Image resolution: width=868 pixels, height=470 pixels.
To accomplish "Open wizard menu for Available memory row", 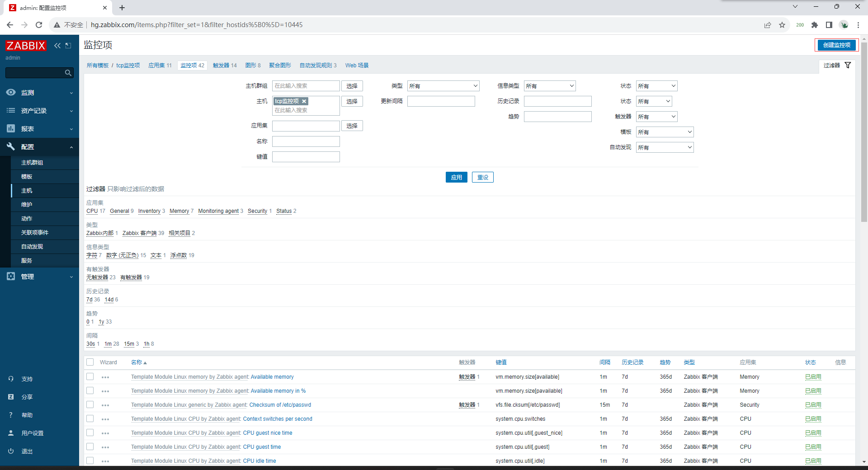I will pyautogui.click(x=105, y=377).
